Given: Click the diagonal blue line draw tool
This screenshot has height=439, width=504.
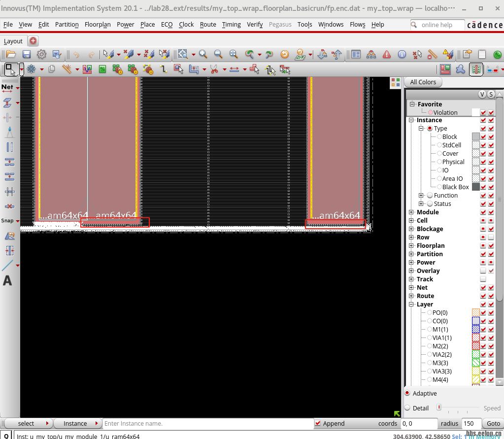Looking at the screenshot, I should (7, 266).
